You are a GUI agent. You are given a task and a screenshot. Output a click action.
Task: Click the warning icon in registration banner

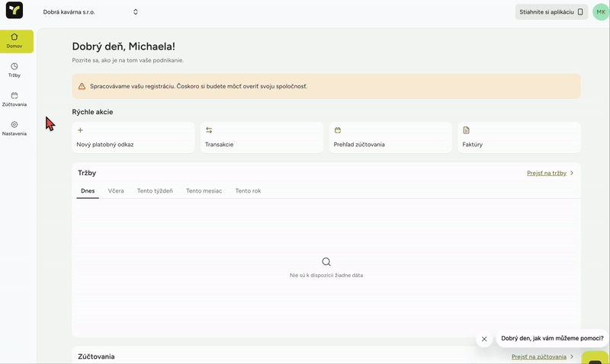[82, 86]
